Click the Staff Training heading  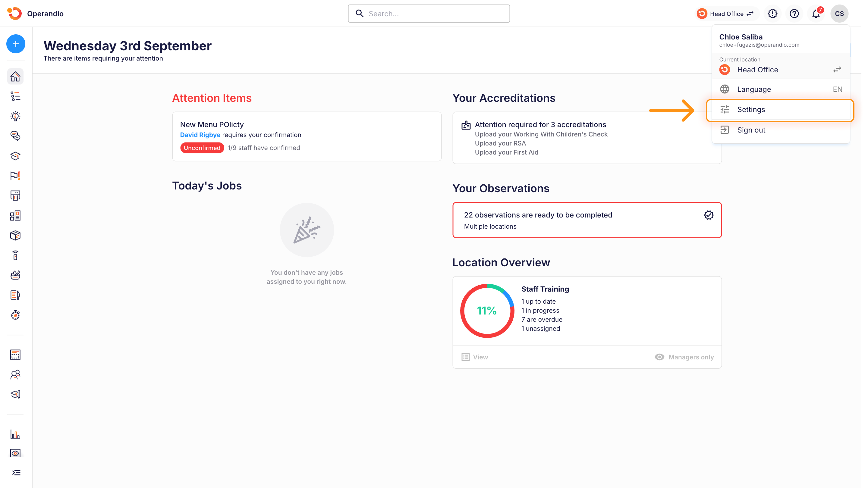[x=545, y=289]
